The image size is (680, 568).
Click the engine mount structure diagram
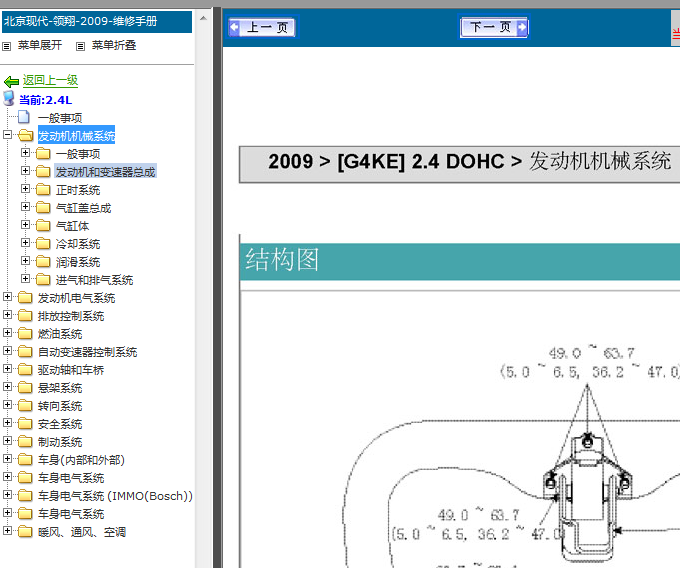pos(512,453)
